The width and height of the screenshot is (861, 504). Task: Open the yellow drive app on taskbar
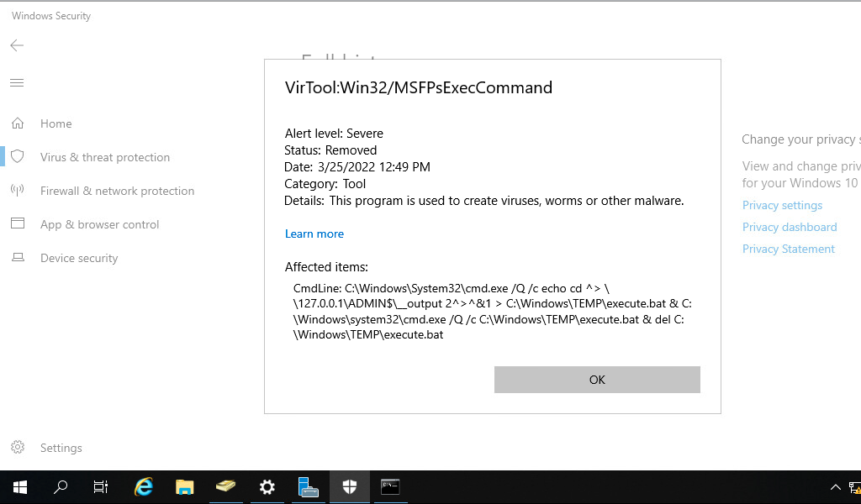[225, 487]
